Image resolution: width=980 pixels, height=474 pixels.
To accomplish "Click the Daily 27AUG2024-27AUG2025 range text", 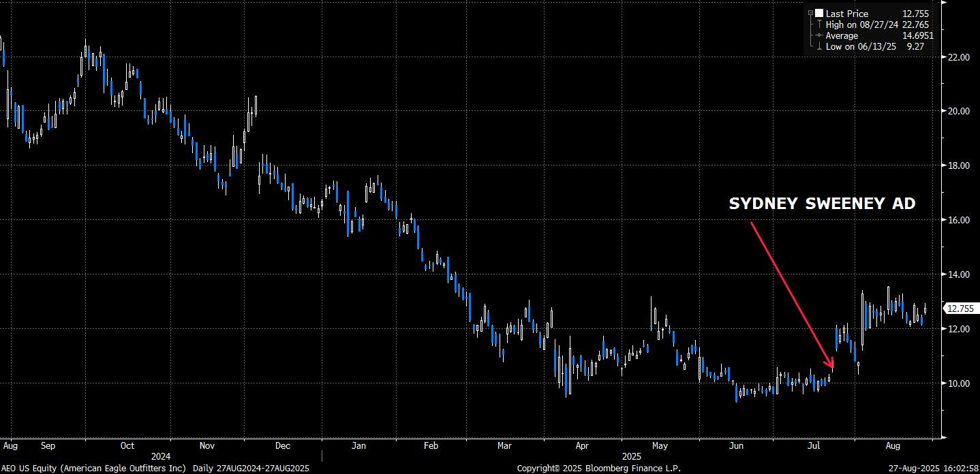I will coord(251,469).
